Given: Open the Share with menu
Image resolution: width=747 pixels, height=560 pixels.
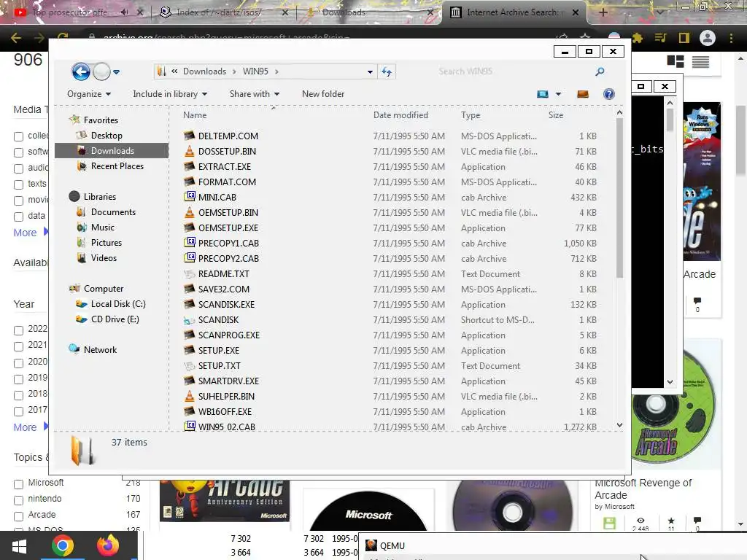Looking at the screenshot, I should click(255, 94).
